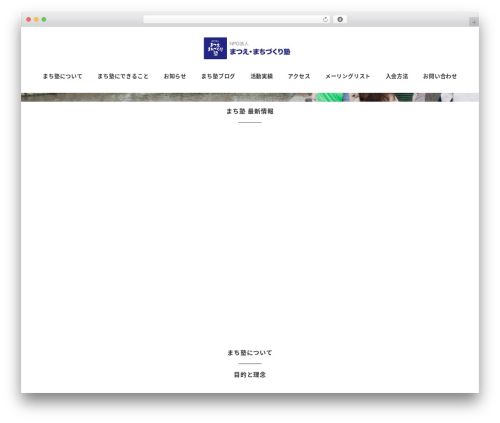Close the browser window with red button

[29, 20]
